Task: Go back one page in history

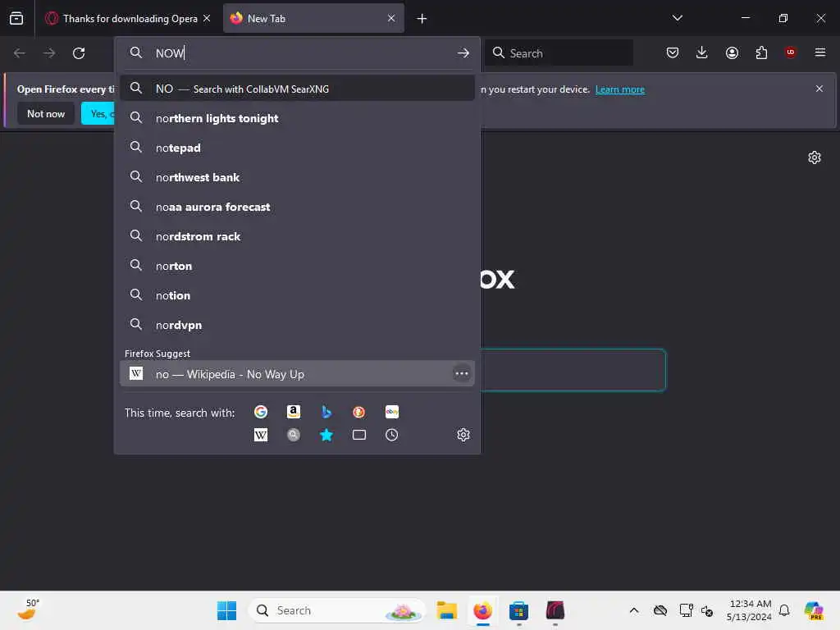Action: click(x=20, y=53)
